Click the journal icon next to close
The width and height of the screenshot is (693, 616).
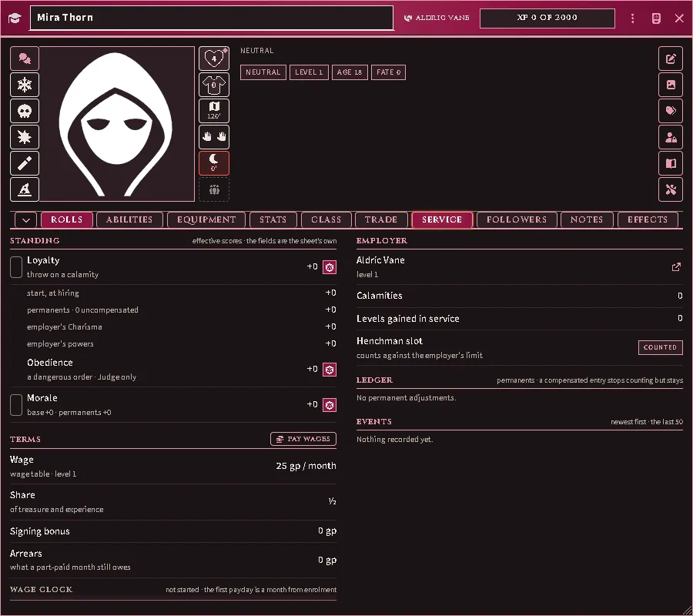tap(656, 18)
